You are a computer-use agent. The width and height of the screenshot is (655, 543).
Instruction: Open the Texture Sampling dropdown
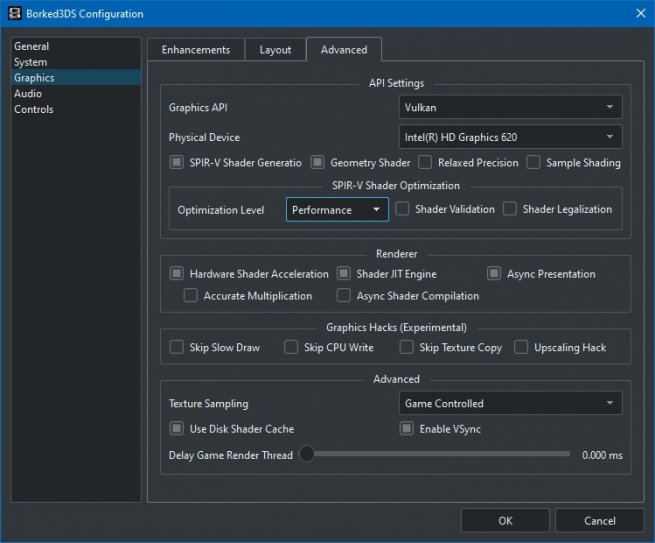(x=510, y=403)
